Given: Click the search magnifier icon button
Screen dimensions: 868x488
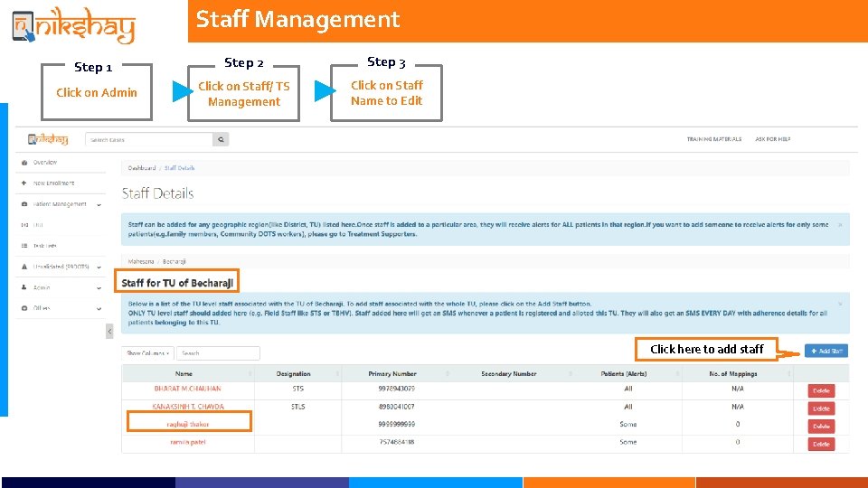Looking at the screenshot, I should pyautogui.click(x=221, y=139).
